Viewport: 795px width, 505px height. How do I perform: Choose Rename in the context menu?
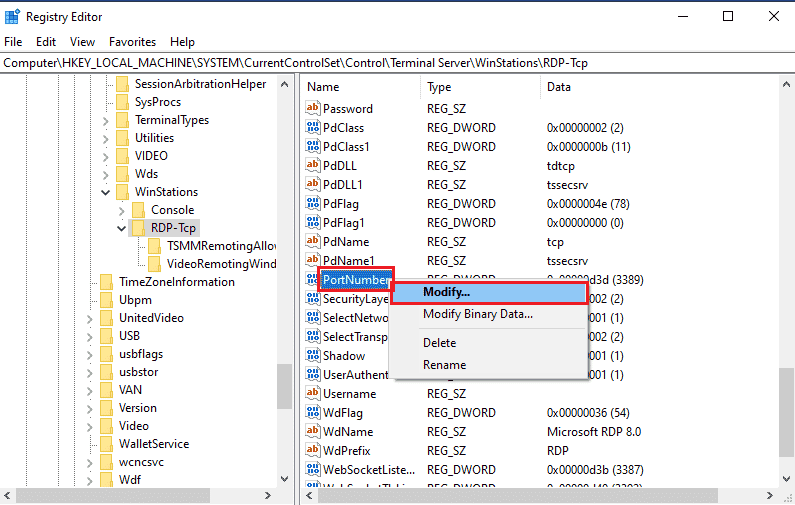click(x=489, y=365)
